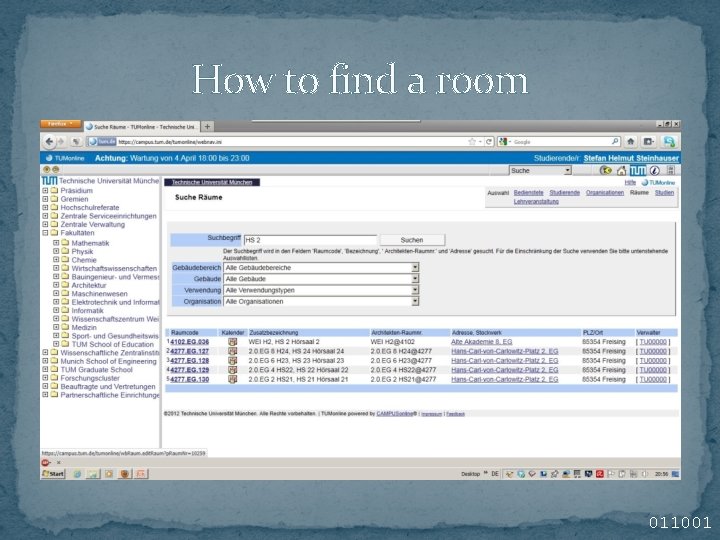Click the Suchbegriff field containing HS 2
This screenshot has height=540, width=720.
[x=310, y=240]
